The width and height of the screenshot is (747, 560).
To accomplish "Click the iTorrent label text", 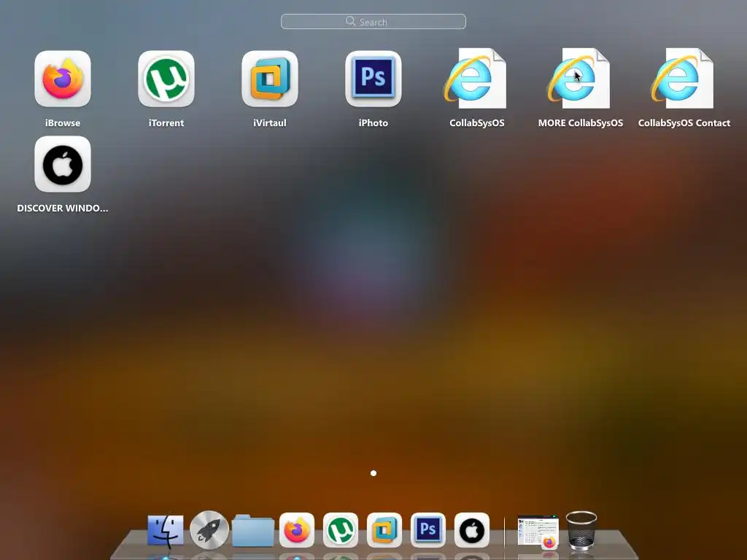I will point(166,122).
